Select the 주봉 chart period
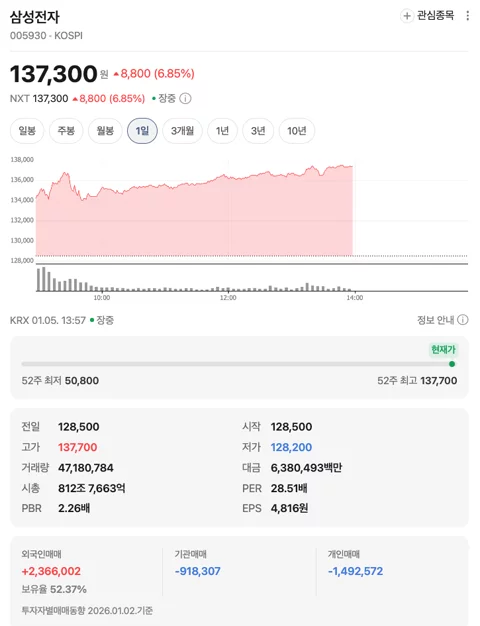This screenshot has width=480, height=626. pos(66,131)
